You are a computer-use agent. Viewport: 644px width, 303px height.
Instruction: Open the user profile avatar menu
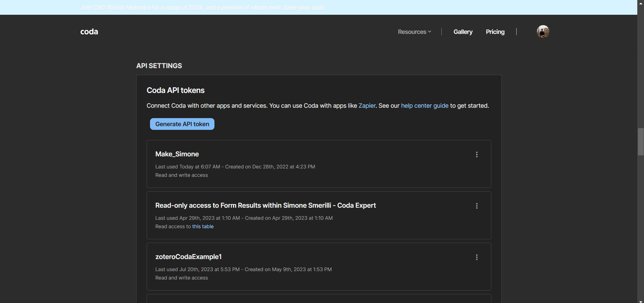coord(543,32)
